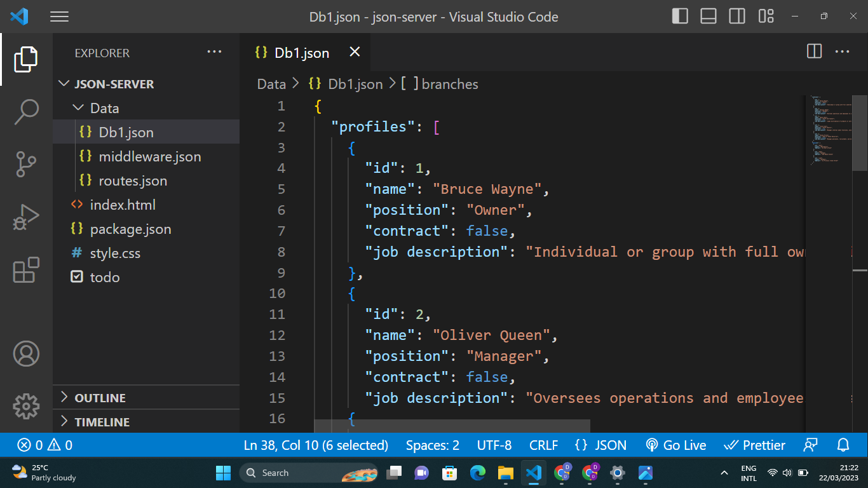Viewport: 868px width, 488px height.
Task: Open editor more actions menu
Action: point(842,51)
